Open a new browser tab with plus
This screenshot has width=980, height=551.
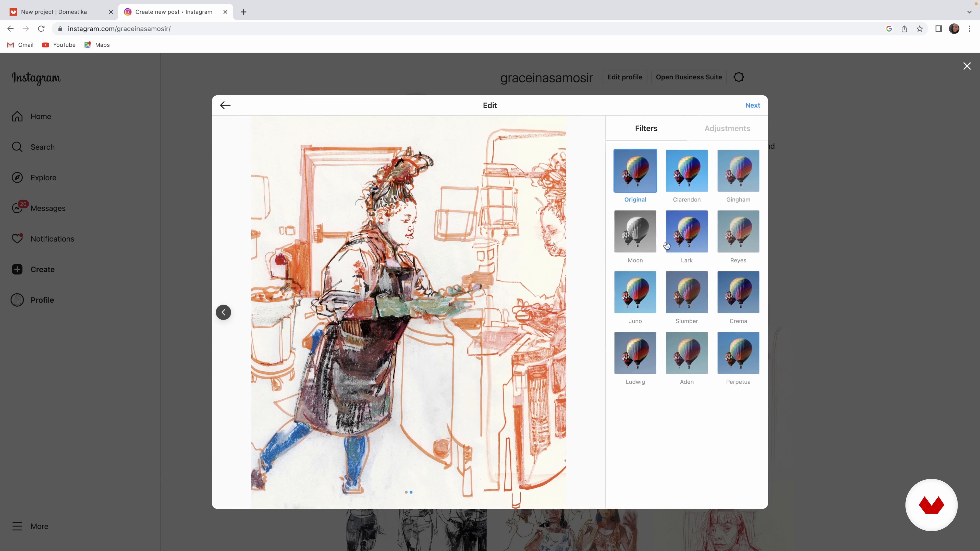click(x=243, y=12)
